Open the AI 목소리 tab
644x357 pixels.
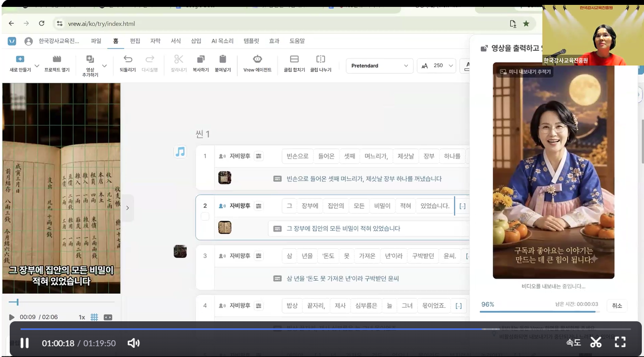pos(222,41)
